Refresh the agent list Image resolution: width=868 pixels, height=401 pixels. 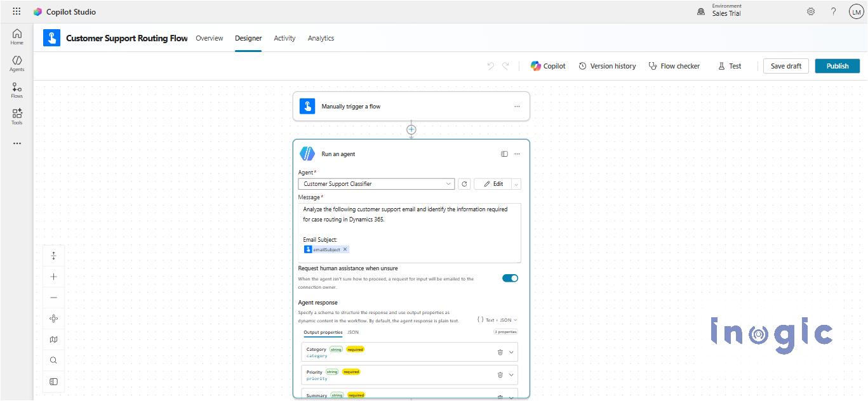click(x=464, y=184)
